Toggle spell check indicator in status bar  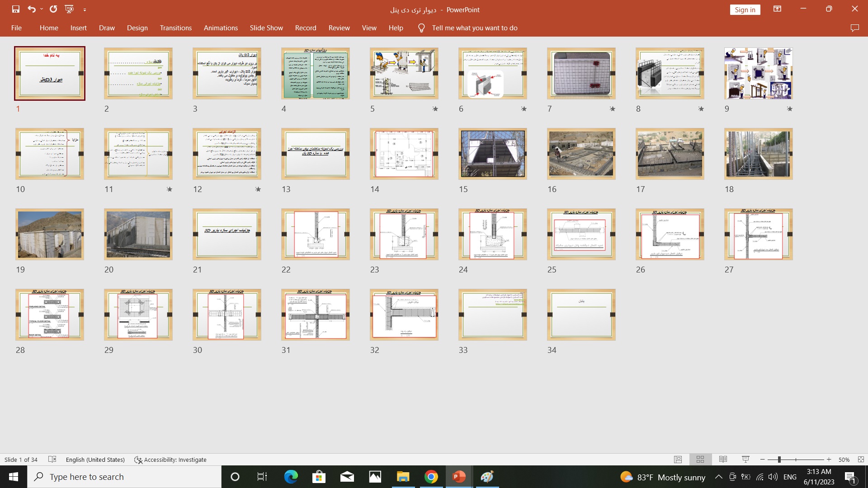52,460
